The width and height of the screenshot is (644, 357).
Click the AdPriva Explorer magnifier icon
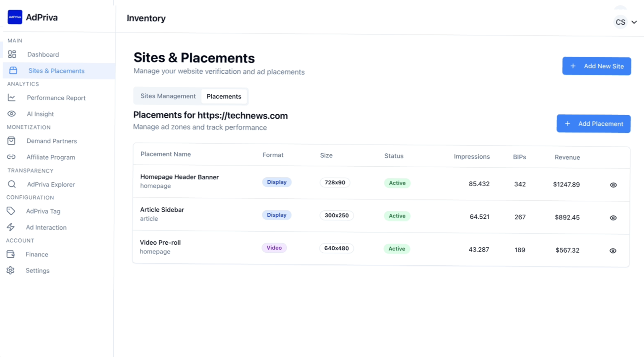(x=12, y=184)
